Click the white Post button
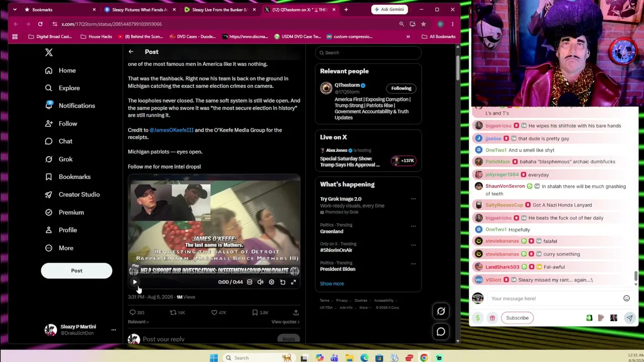 76,270
